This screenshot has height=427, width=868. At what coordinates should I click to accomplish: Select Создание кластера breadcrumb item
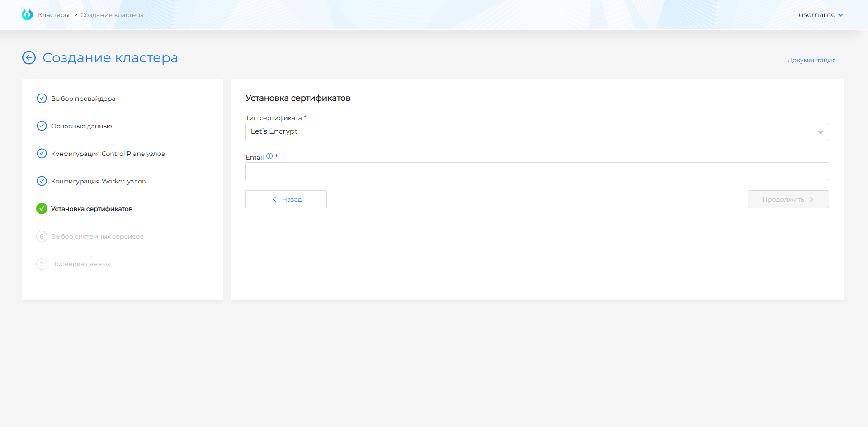[112, 15]
